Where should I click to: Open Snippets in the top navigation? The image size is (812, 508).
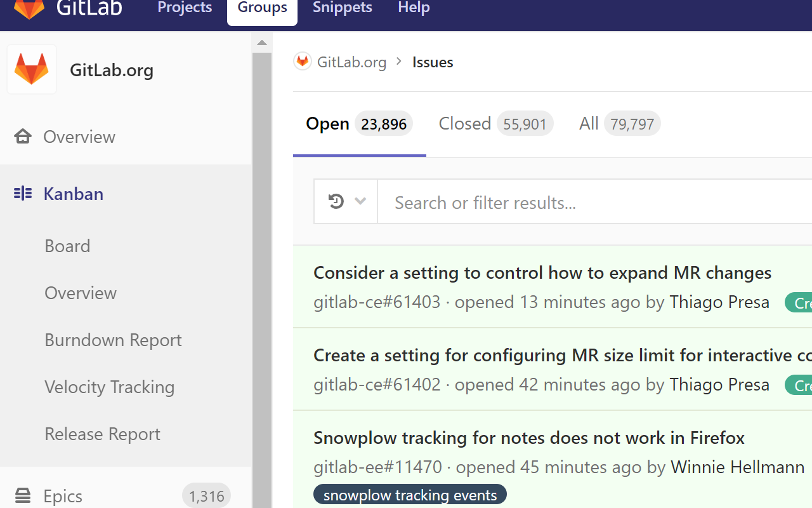coord(343,8)
